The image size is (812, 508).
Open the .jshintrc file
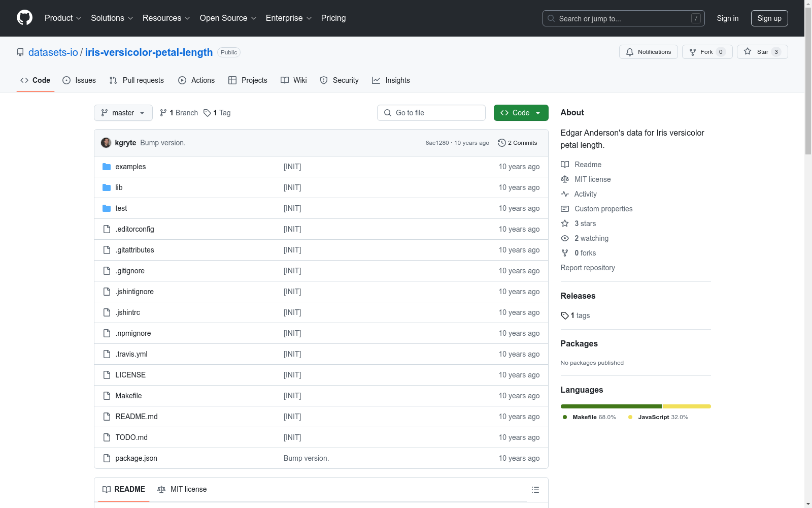pos(128,312)
